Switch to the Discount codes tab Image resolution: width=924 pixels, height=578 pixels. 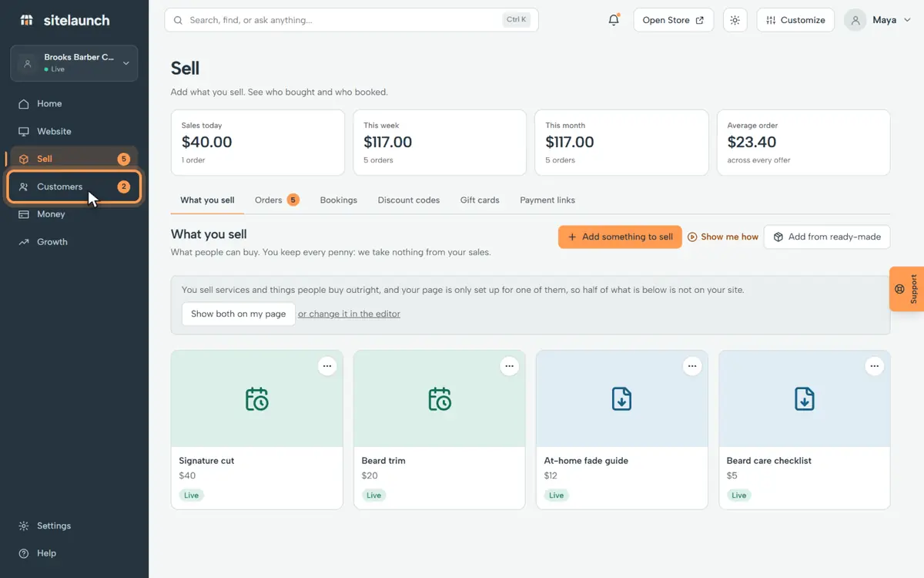(409, 200)
